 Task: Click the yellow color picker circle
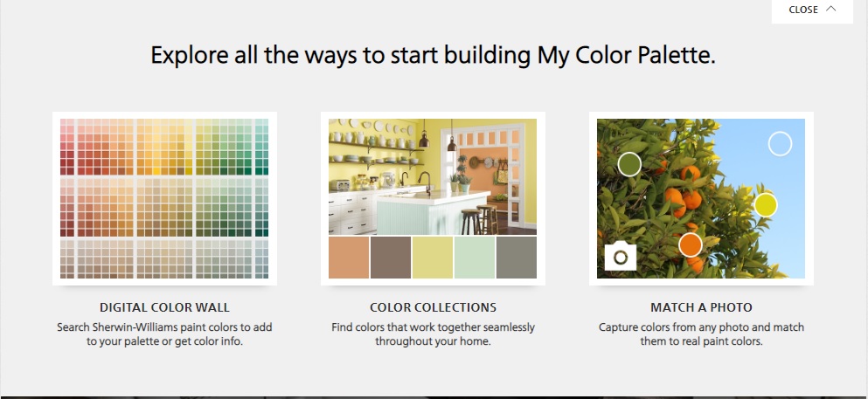tap(766, 205)
